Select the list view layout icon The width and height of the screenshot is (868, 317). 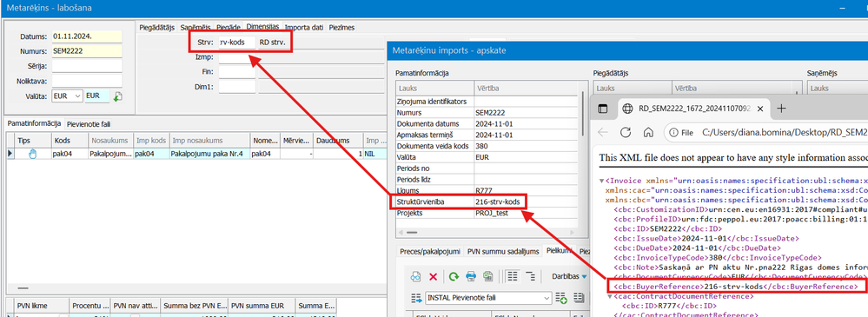[x=513, y=275]
